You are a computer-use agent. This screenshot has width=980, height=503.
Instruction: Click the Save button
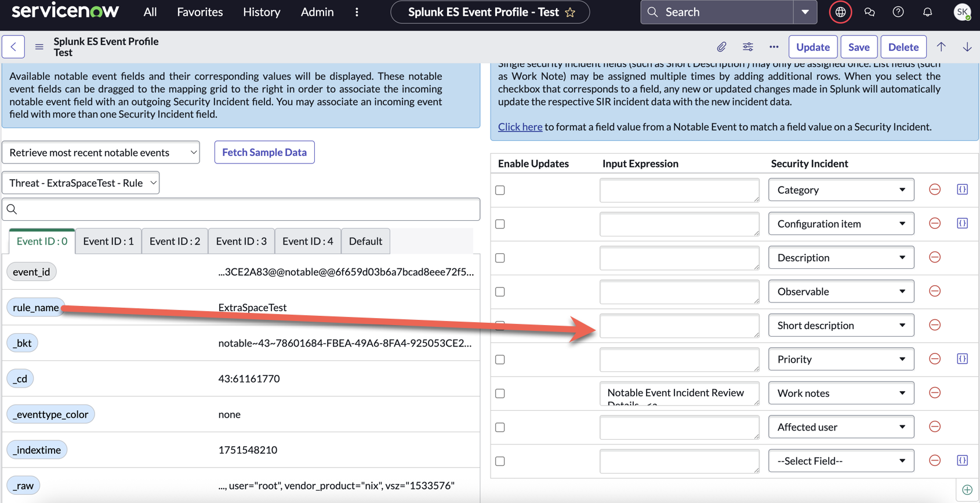point(859,47)
